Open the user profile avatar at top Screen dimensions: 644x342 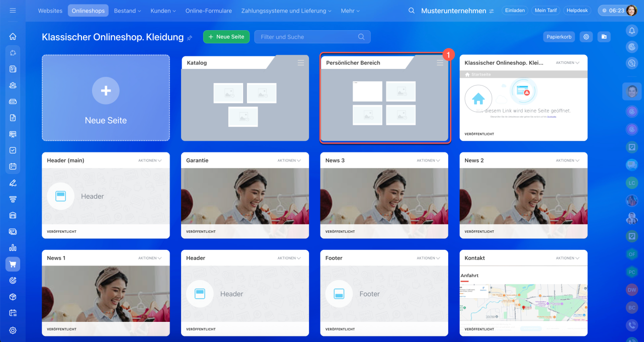[x=631, y=11]
